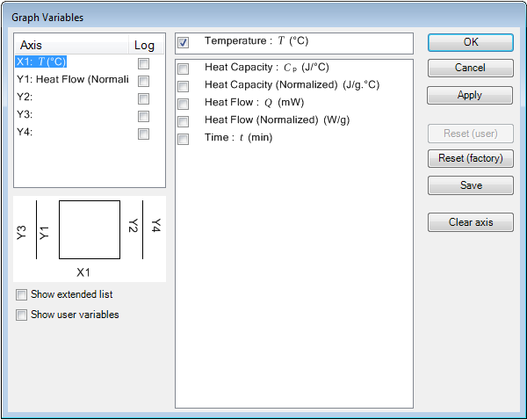Uncheck the Temperature variable checkbox
The width and height of the screenshot is (527, 420).
pos(184,43)
